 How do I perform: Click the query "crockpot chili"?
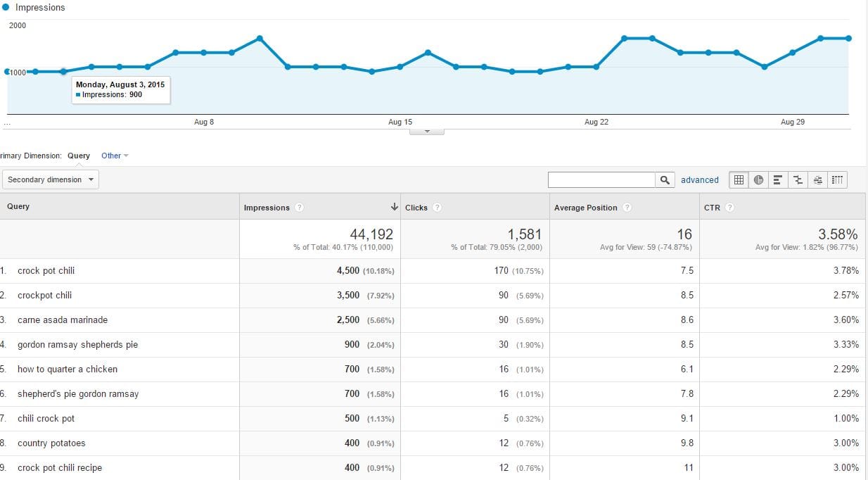(x=44, y=296)
